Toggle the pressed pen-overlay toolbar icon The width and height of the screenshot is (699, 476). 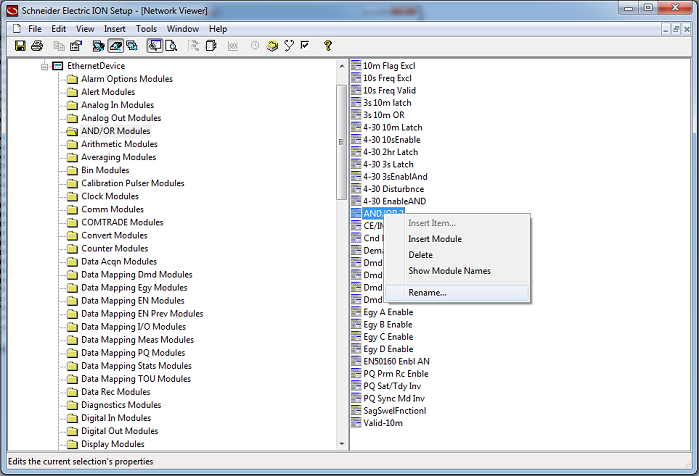coord(115,45)
